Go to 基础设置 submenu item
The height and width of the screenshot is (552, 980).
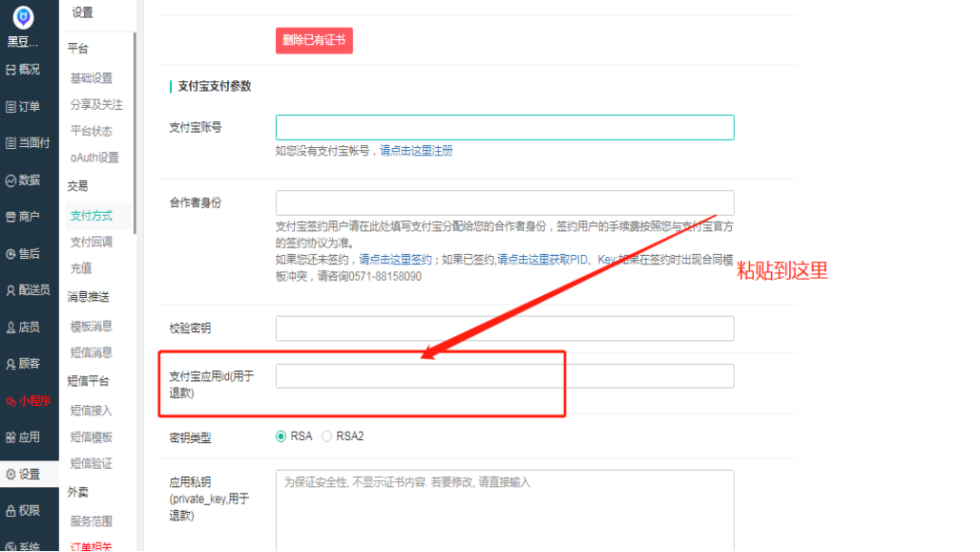[92, 78]
